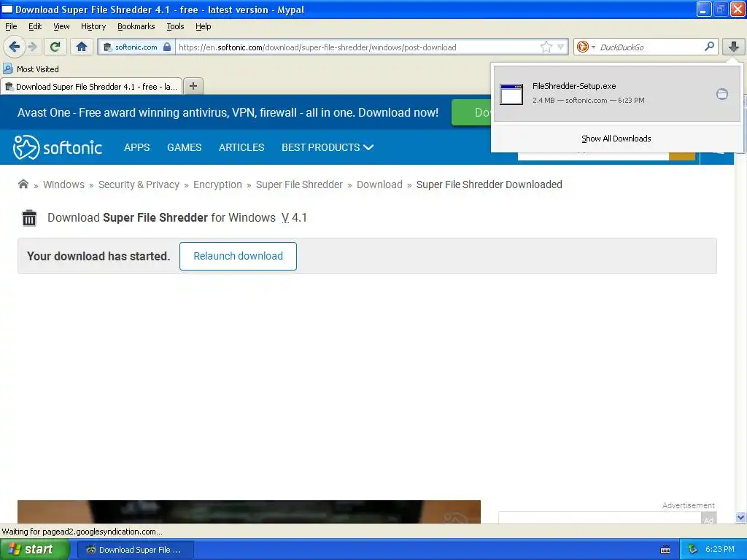The image size is (747, 560).
Task: Open the Help menu
Action: 203,26
